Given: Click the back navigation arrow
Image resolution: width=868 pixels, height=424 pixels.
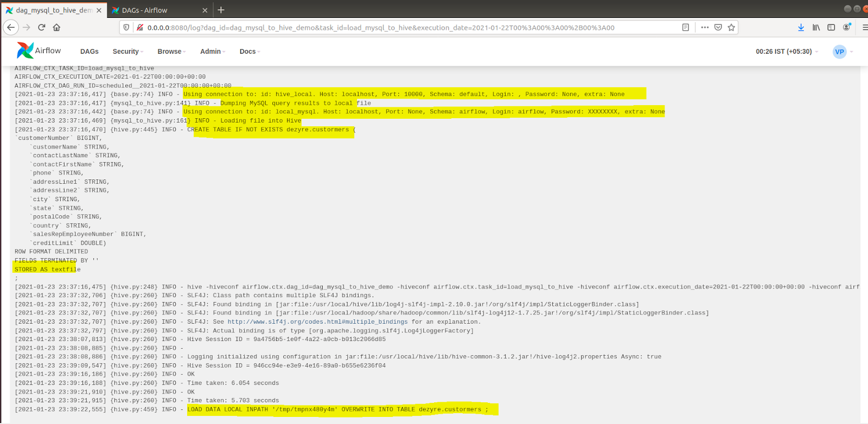Looking at the screenshot, I should click(x=11, y=27).
